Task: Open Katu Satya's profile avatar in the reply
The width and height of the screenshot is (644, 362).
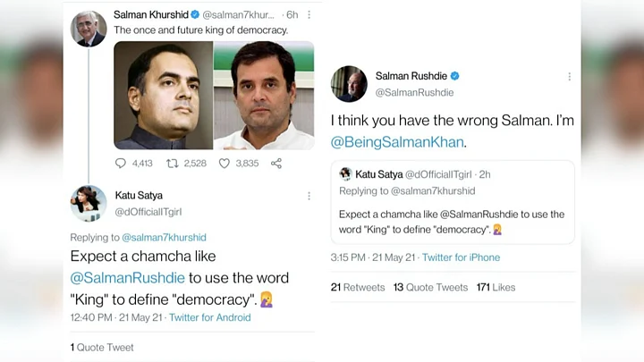Action: [x=89, y=203]
